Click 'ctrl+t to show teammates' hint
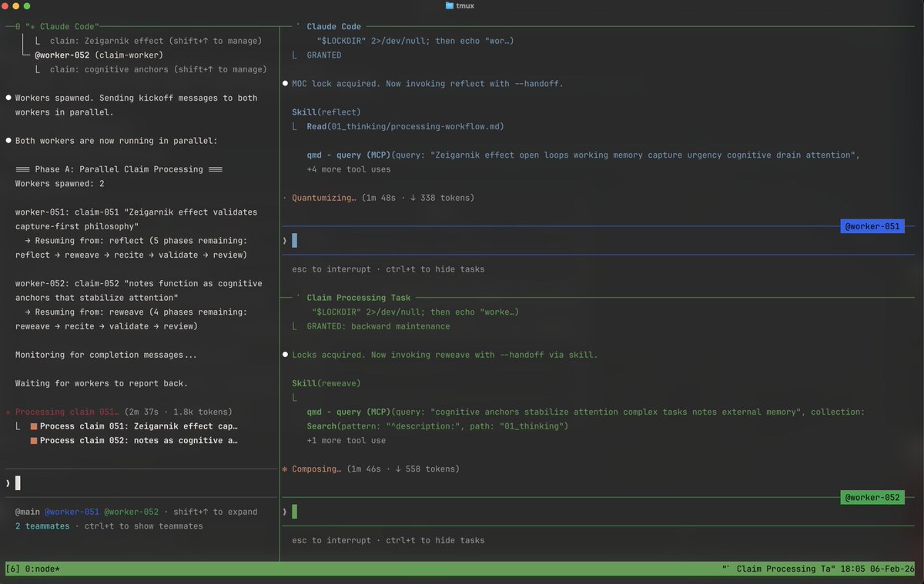924x584 pixels. click(x=143, y=526)
